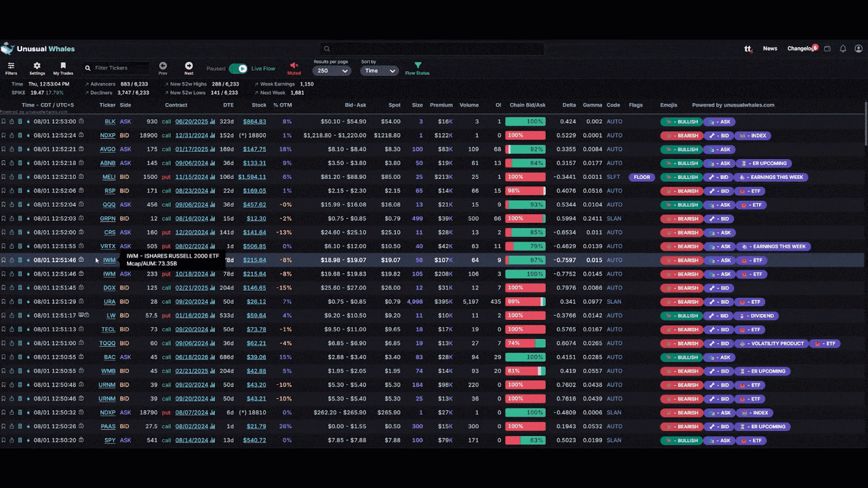Open the AVGO ticker link
The height and width of the screenshot is (488, 868).
[108, 149]
